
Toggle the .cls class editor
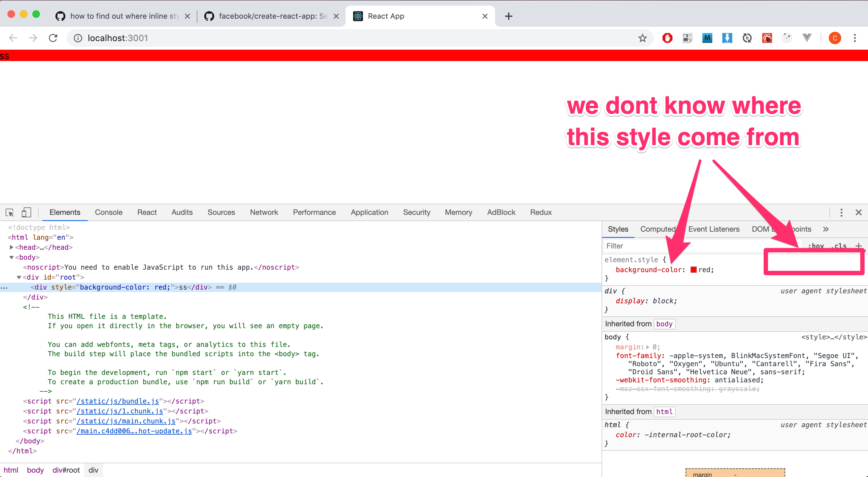click(839, 246)
